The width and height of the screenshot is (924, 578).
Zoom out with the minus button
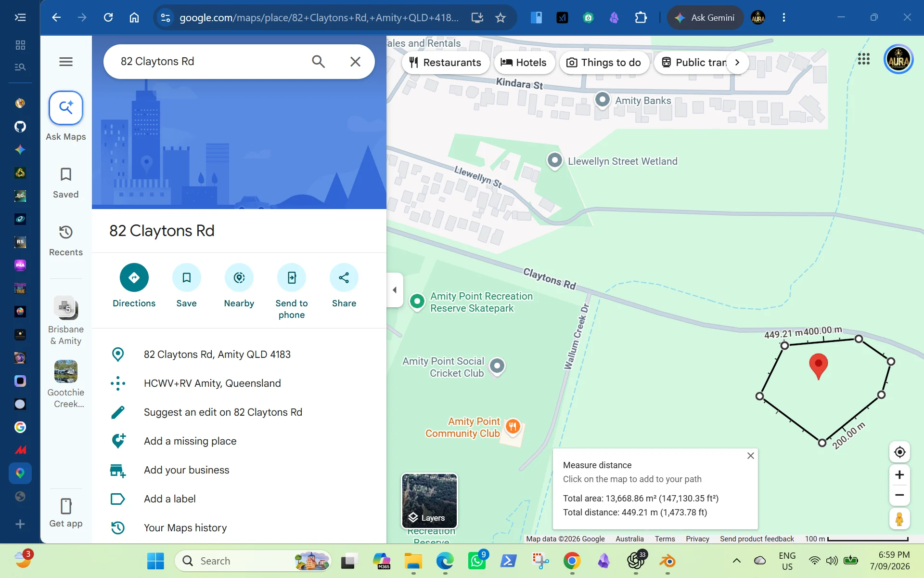point(899,495)
